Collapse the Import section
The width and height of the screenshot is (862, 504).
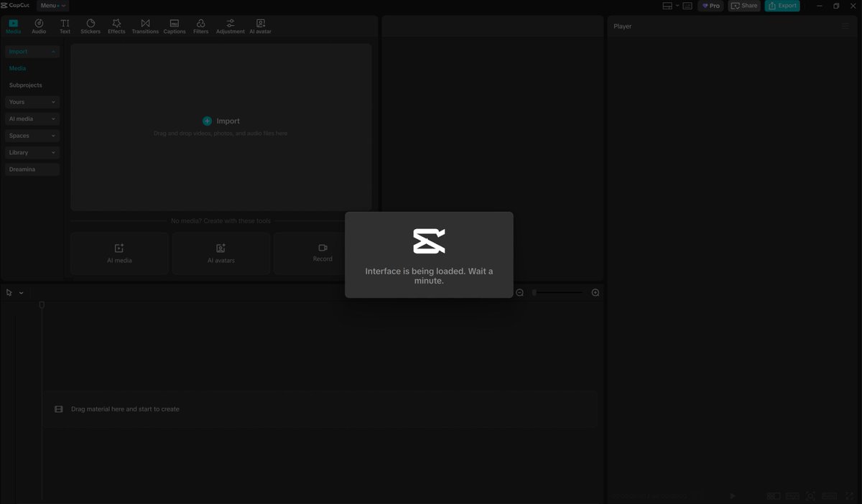32,52
